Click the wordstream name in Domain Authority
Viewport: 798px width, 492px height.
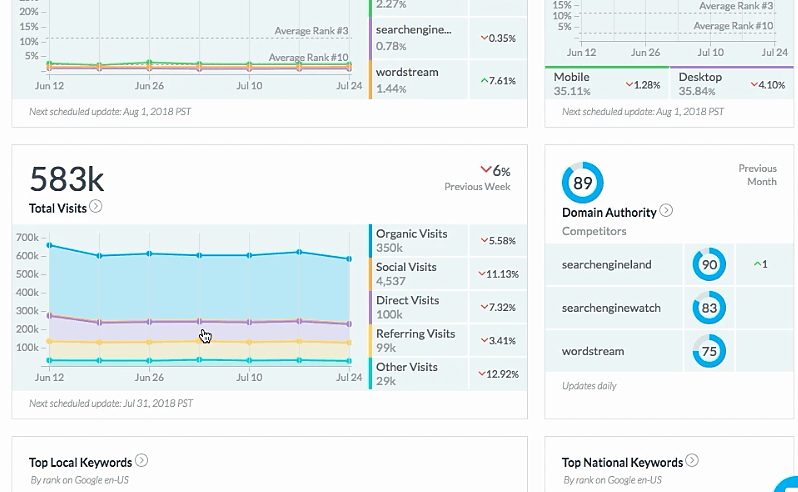[593, 351]
